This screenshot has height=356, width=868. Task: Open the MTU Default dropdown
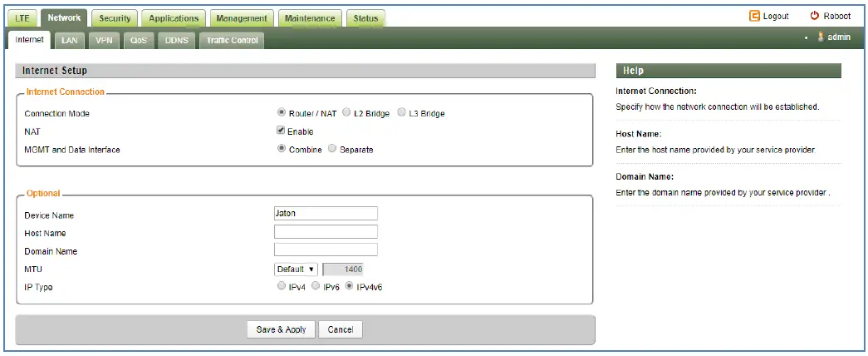point(296,269)
